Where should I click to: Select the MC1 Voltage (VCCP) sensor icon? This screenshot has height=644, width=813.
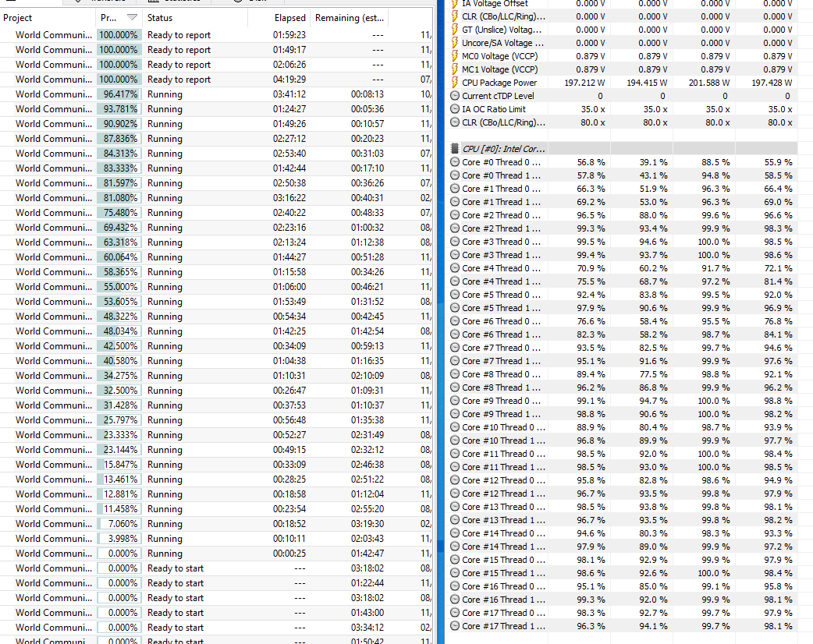pyautogui.click(x=455, y=69)
